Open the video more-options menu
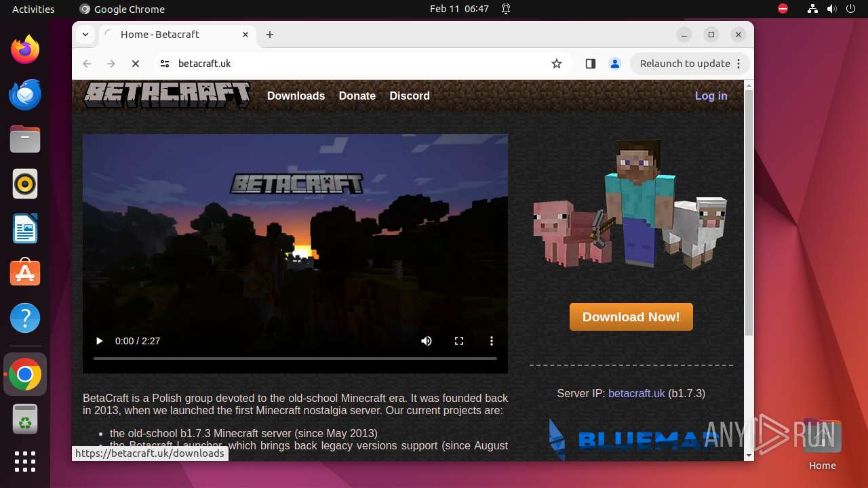Screen dimensions: 868x488 [x=492, y=341]
